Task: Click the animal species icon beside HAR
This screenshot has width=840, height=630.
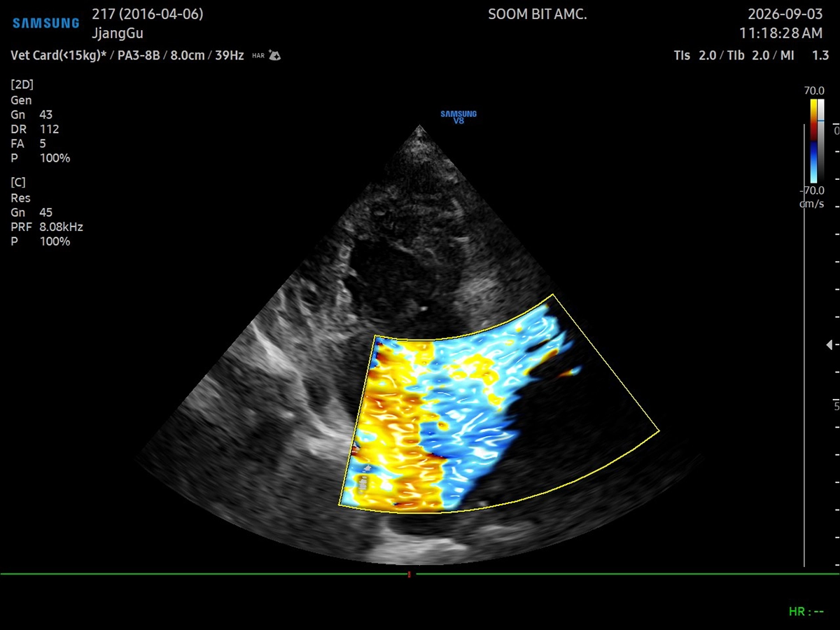Action: click(x=275, y=55)
